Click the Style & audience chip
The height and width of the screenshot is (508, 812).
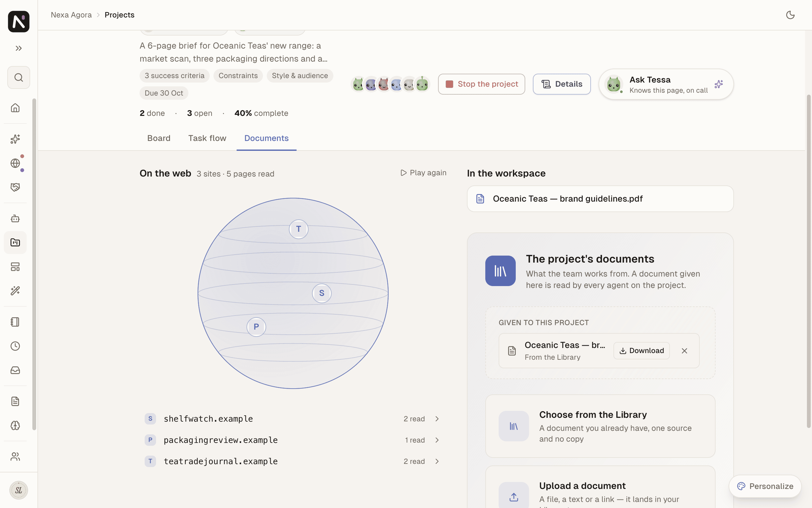coord(300,76)
